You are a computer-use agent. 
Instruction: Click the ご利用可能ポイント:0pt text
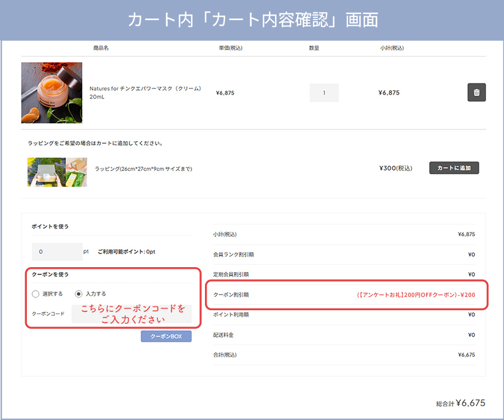click(127, 251)
